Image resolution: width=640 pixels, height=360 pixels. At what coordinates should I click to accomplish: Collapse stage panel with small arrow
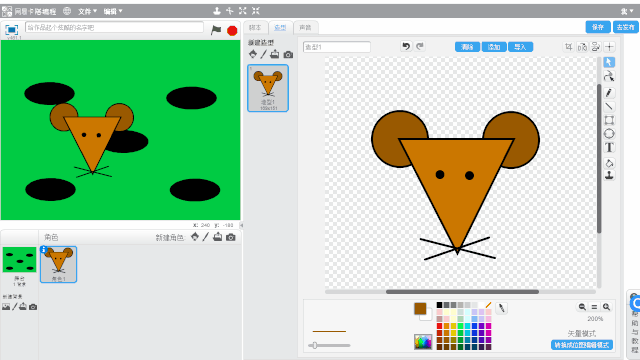pyautogui.click(x=241, y=225)
